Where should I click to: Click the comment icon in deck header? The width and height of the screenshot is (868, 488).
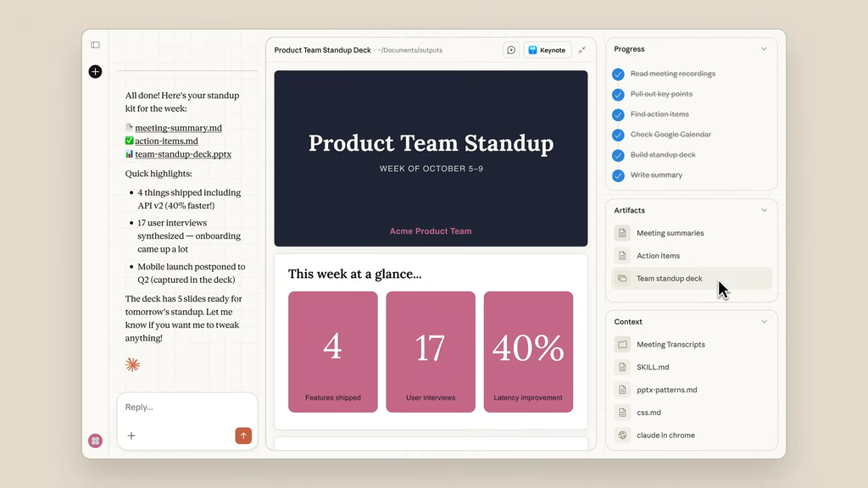point(511,50)
